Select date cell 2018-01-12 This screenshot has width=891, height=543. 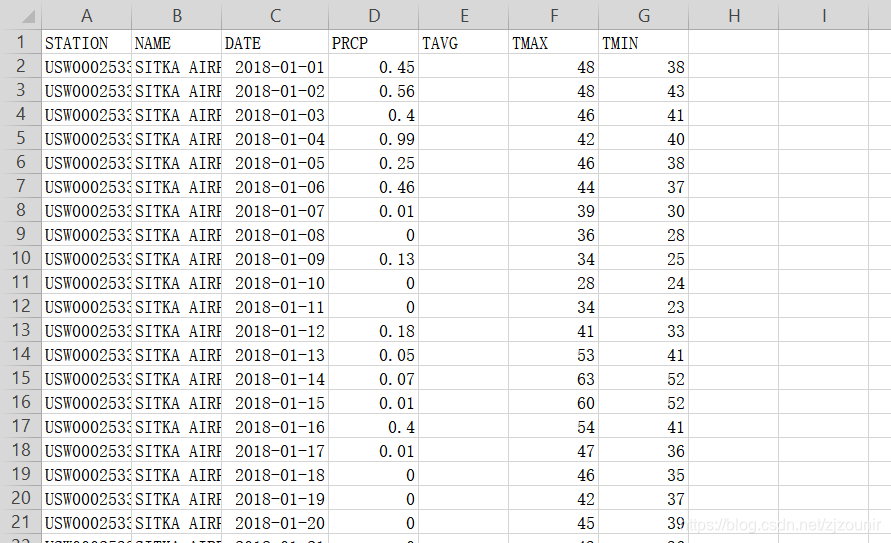[275, 331]
